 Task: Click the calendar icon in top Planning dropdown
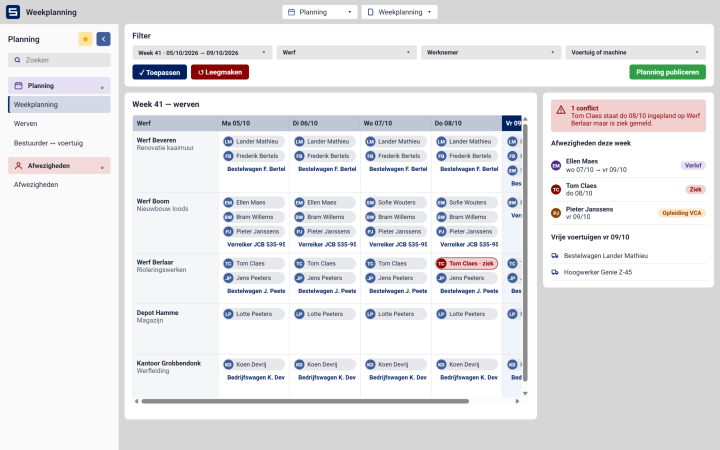pyautogui.click(x=291, y=12)
